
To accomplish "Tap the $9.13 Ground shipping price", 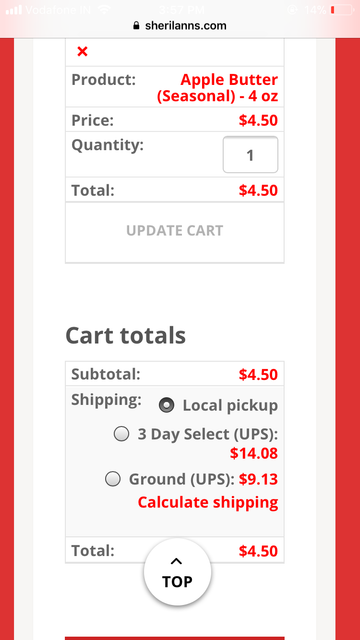I will [x=258, y=479].
